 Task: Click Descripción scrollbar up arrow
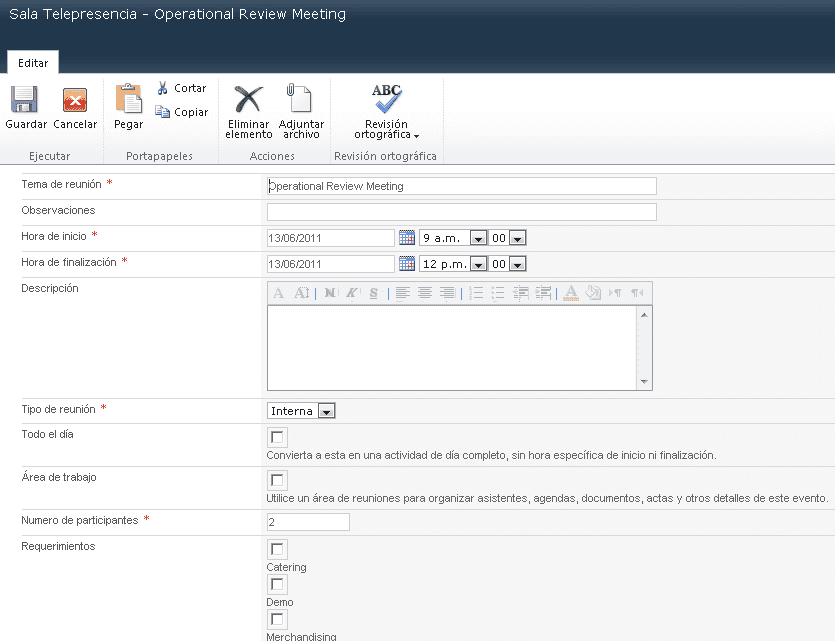click(644, 315)
